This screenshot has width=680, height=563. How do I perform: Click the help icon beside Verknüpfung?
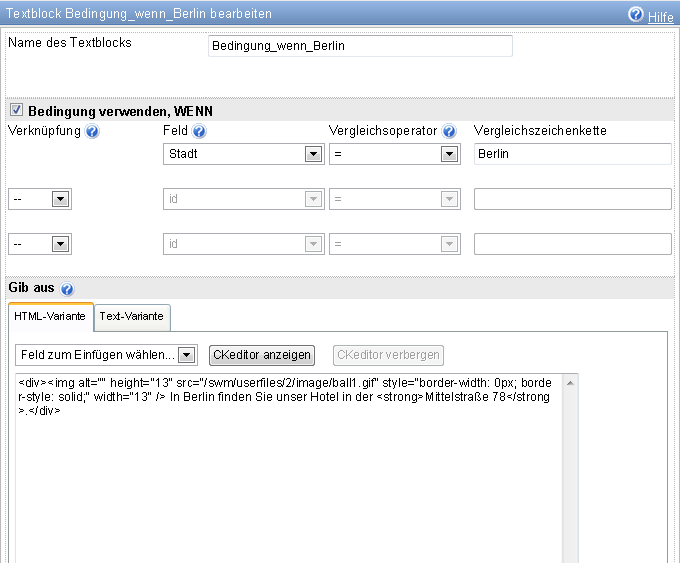coord(92,131)
